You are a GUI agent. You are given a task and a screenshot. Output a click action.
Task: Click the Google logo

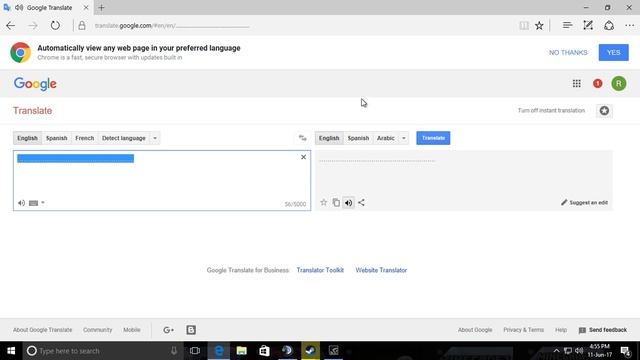(35, 84)
